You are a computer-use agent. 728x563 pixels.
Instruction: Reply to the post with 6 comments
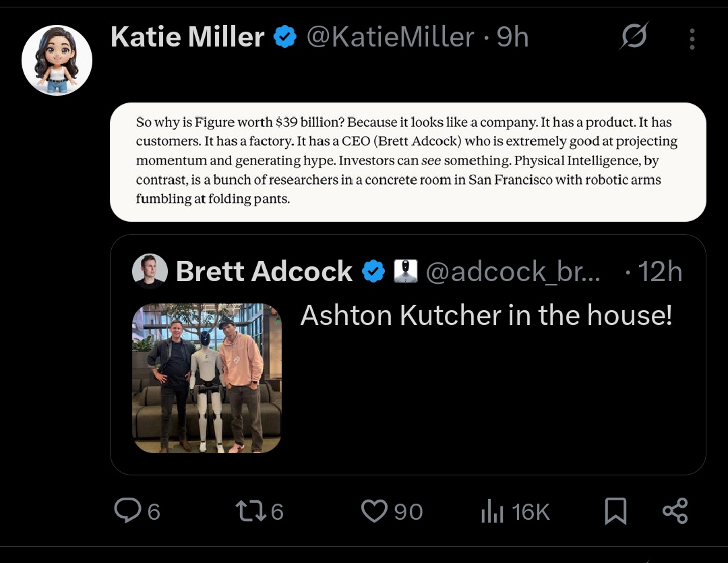127,510
